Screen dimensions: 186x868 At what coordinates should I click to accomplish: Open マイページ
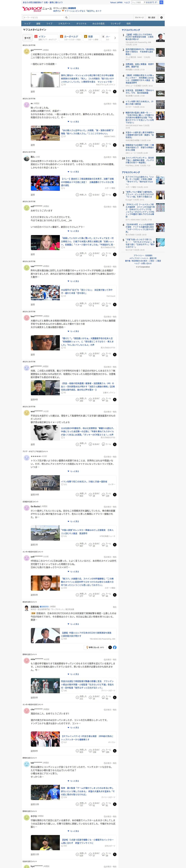point(139,18)
